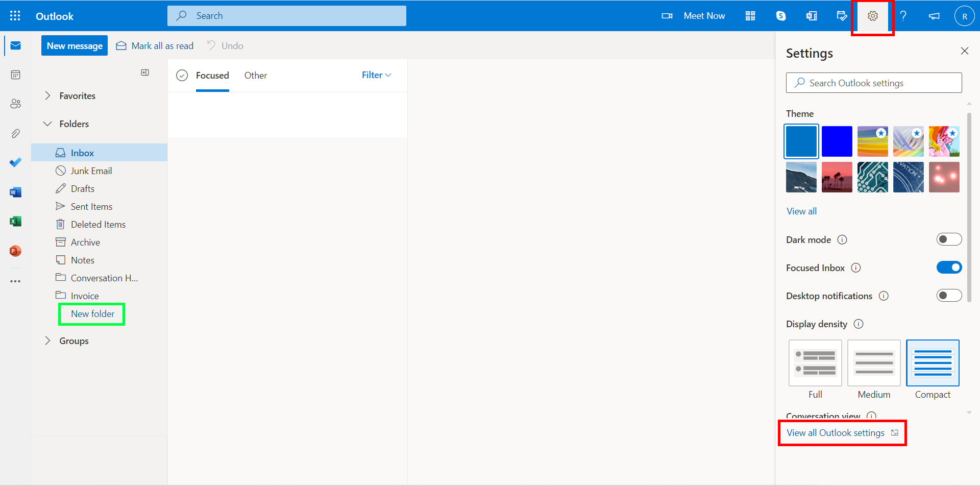Viewport: 980px width, 486px height.
Task: Open People contacts icon
Action: point(15,104)
